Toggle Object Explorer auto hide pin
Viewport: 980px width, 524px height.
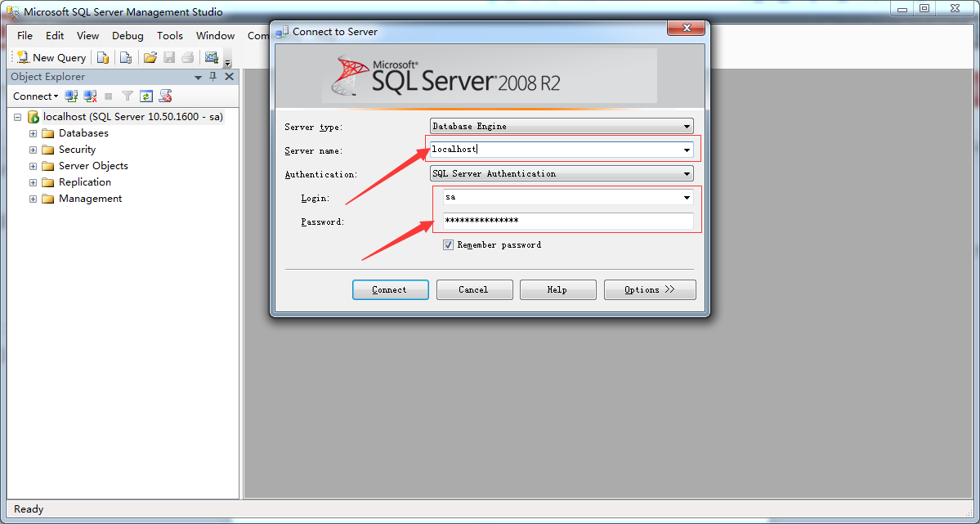(213, 77)
